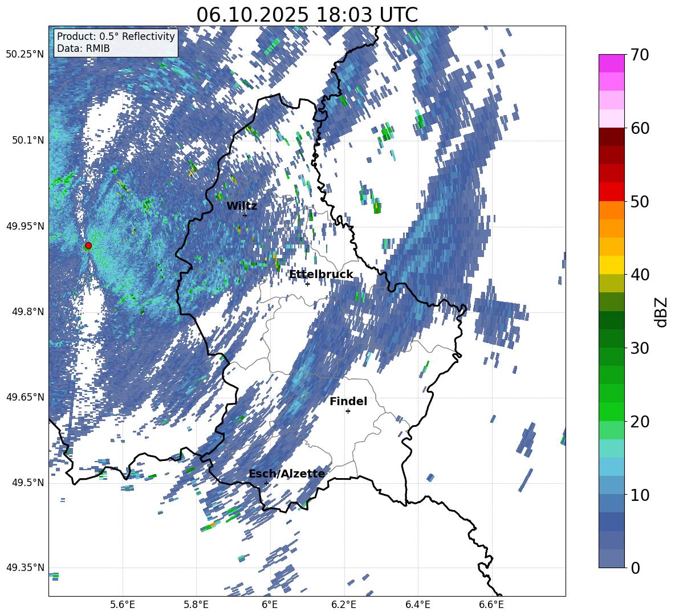Click the dBZ colorbar axis label
The width and height of the screenshot is (675, 616).
661,312
